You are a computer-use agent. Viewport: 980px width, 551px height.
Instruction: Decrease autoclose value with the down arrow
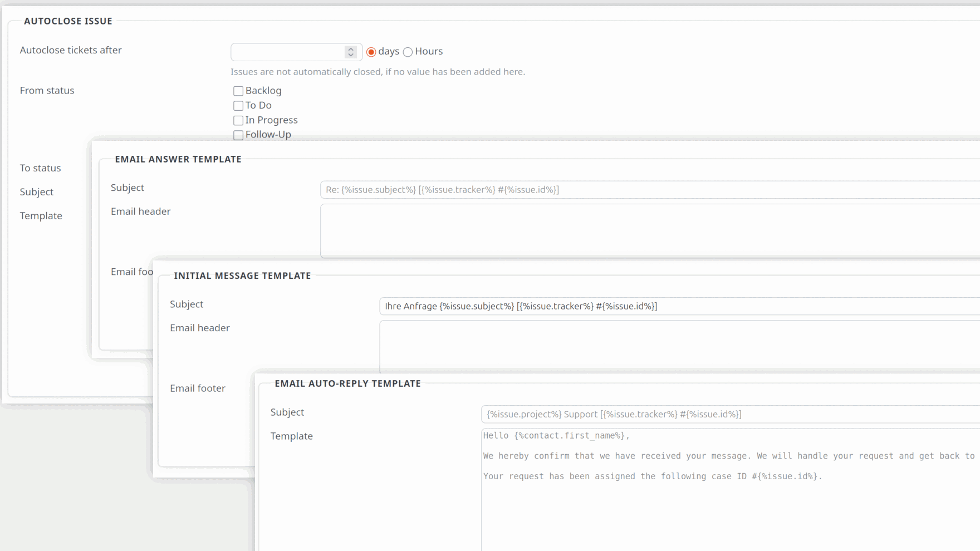click(x=351, y=55)
